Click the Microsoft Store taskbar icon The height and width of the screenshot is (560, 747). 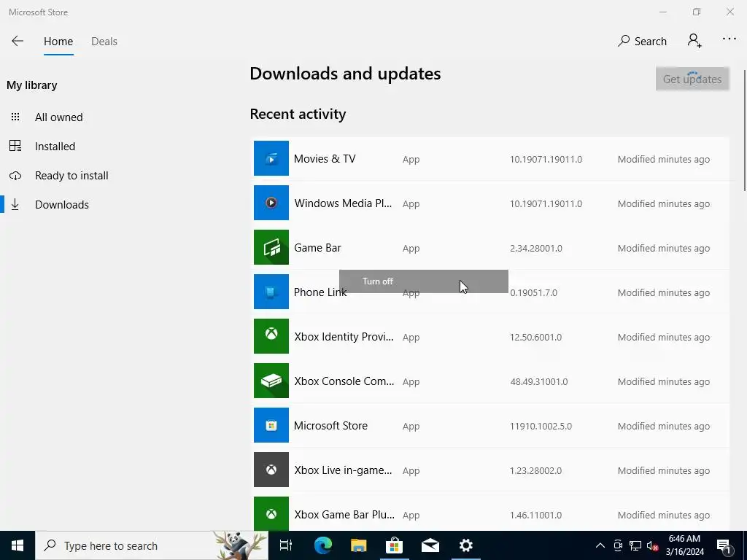click(x=395, y=545)
